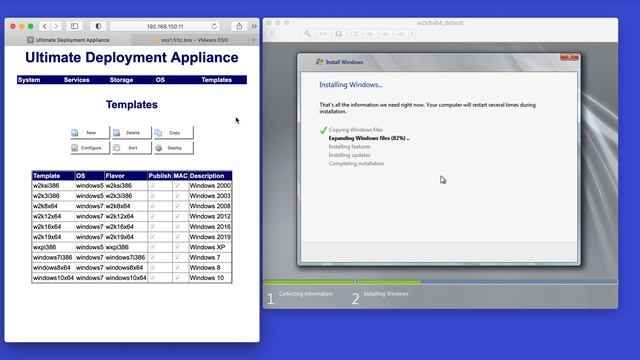
Task: Click the Sort templates button
Action: point(131,148)
